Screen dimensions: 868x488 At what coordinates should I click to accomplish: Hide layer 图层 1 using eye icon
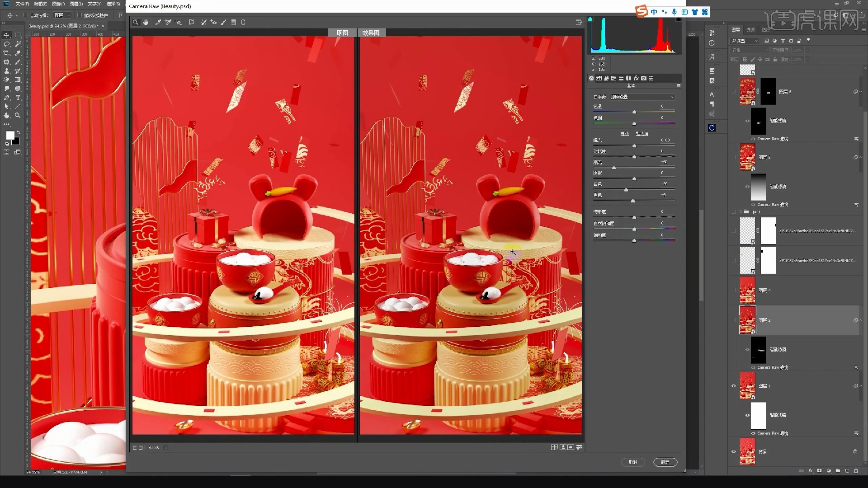tap(734, 386)
